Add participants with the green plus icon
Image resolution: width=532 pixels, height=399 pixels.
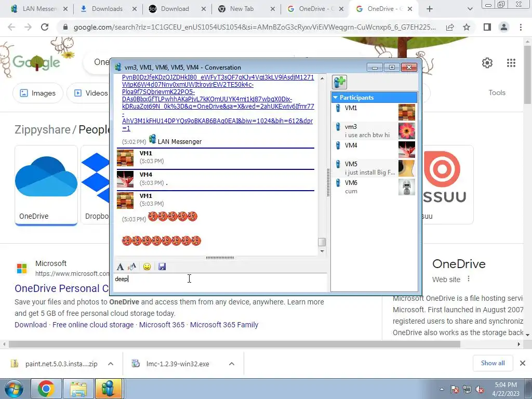(x=339, y=82)
